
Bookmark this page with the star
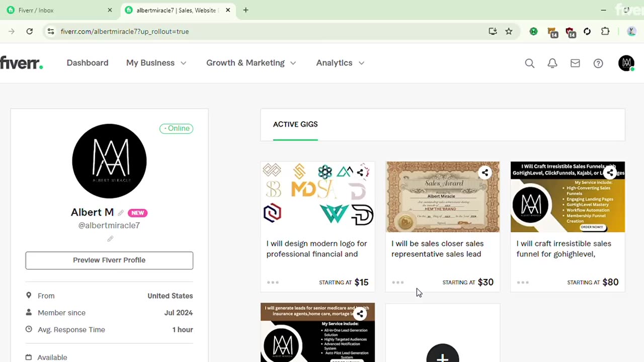[x=509, y=31]
